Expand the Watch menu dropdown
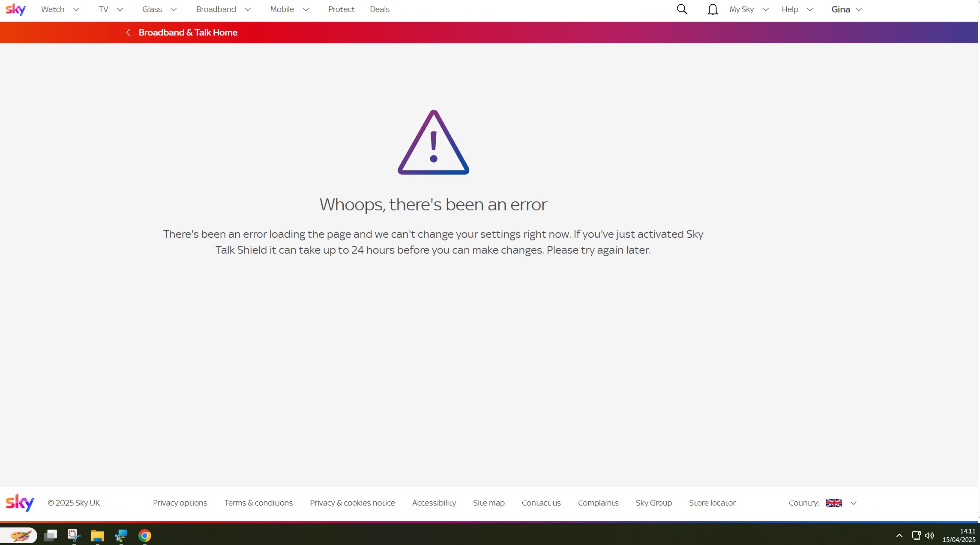Viewport: 980px width, 545px height. (x=60, y=9)
